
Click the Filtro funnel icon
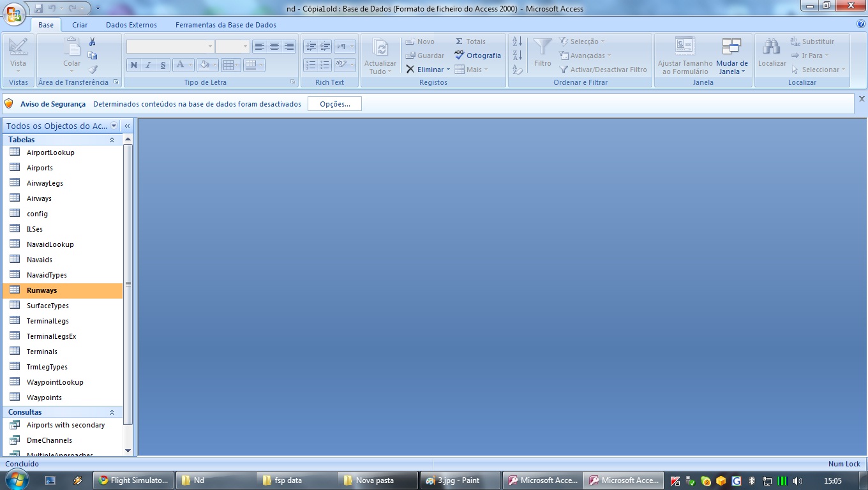click(542, 47)
